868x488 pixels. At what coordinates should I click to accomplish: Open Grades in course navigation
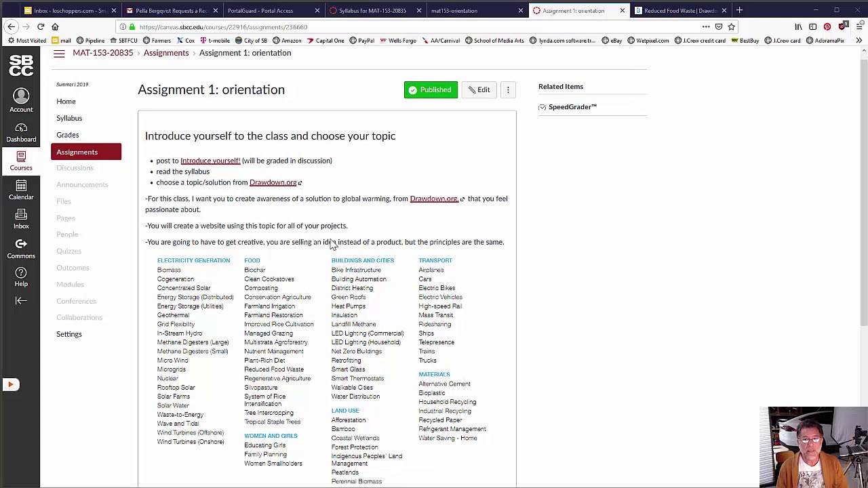coord(67,135)
